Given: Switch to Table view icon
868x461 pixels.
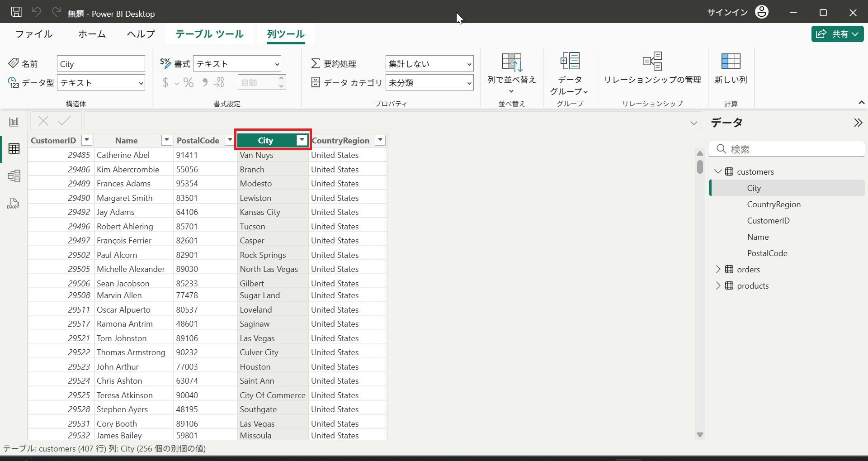Looking at the screenshot, I should coord(14,149).
